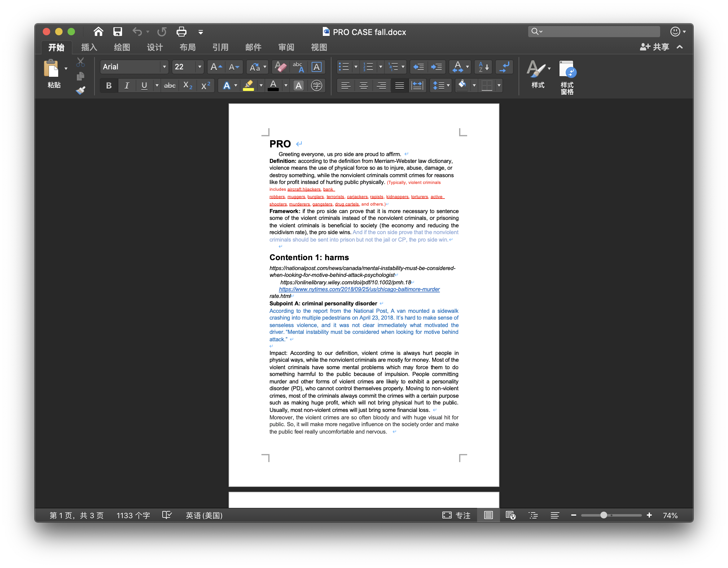Expand the multilevel list dropdown

(x=403, y=67)
